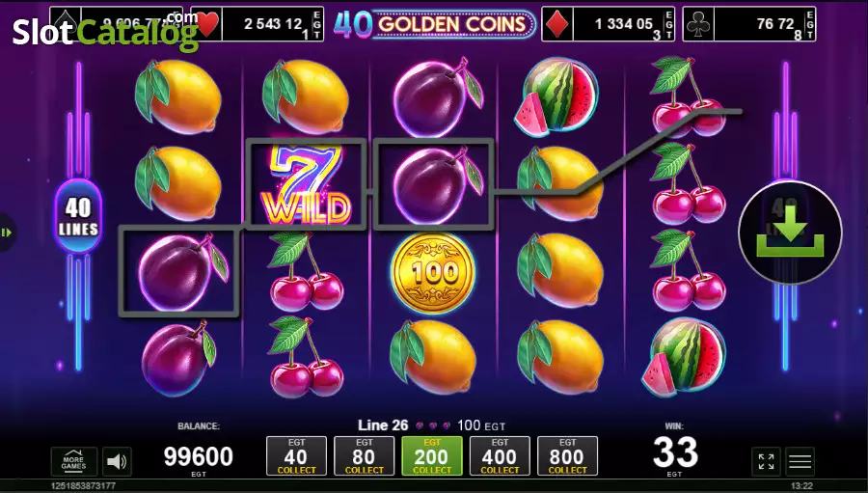Click the hearts jackpot counter

[x=258, y=24]
